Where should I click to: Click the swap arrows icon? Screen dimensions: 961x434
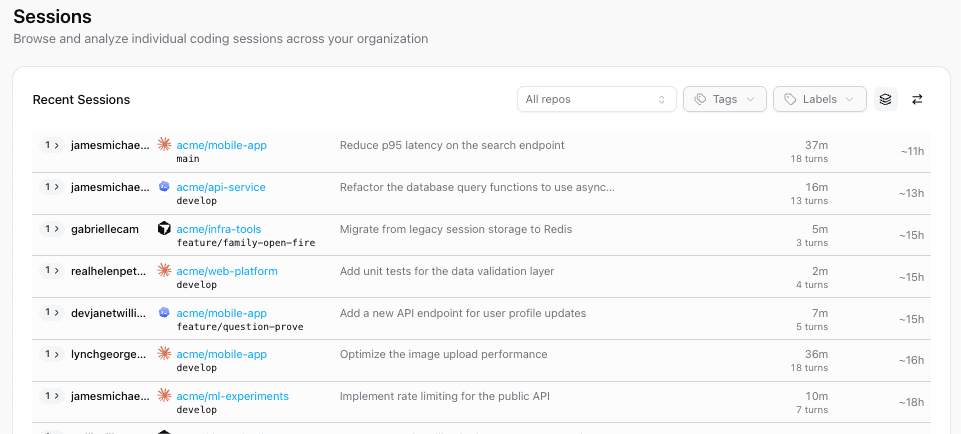(x=917, y=99)
